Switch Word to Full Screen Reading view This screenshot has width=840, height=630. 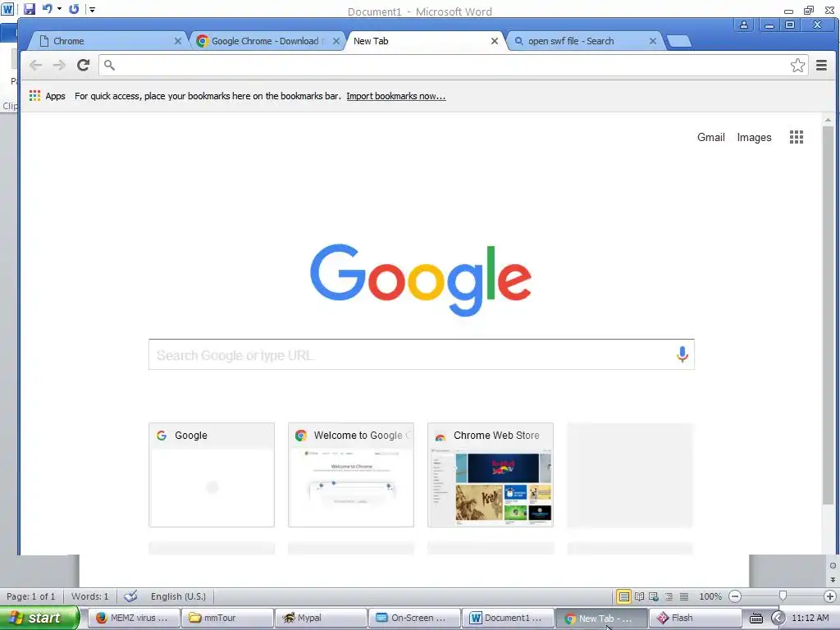(x=639, y=596)
